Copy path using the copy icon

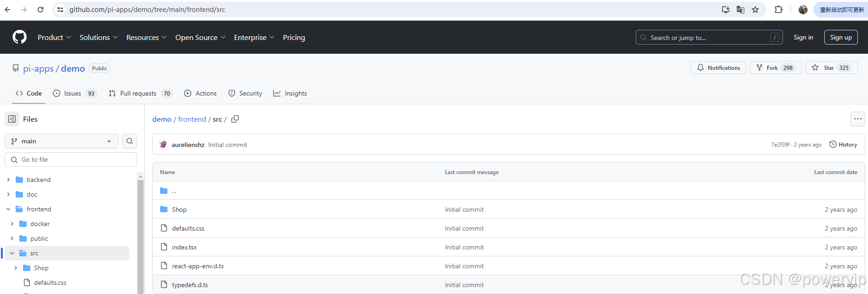pyautogui.click(x=235, y=119)
